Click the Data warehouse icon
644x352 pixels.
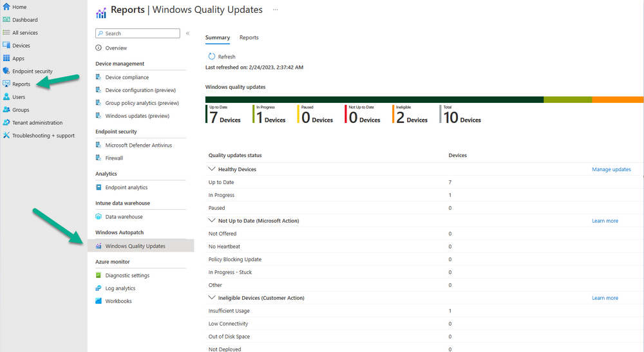click(99, 217)
